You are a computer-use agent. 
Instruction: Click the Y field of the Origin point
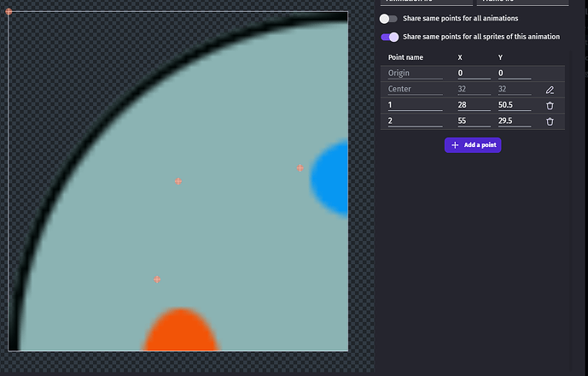point(514,73)
